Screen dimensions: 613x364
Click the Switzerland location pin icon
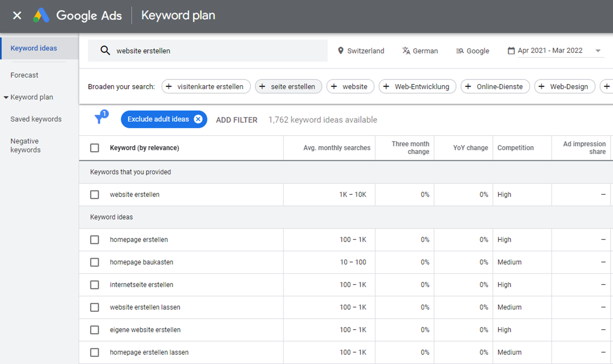340,51
